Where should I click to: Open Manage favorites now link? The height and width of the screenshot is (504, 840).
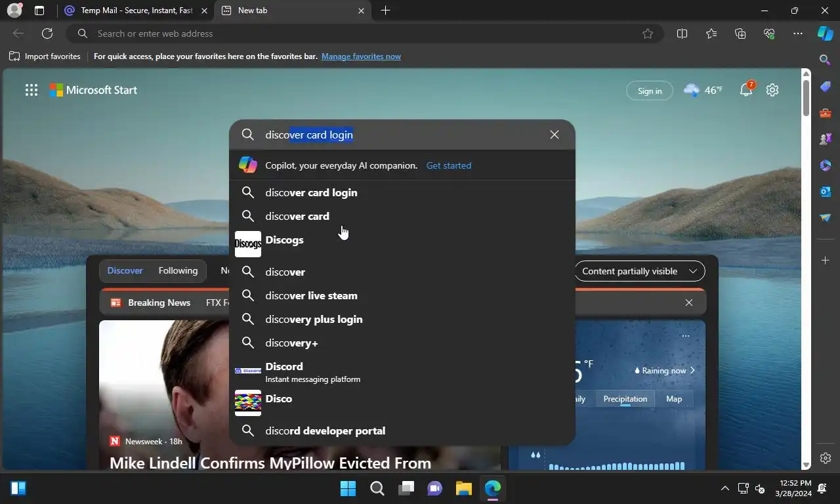pos(361,56)
